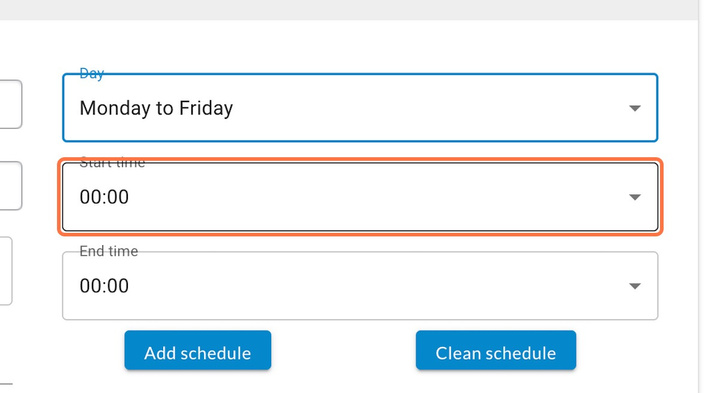Focus the cut-off field left of Day
The height and width of the screenshot is (393, 720).
[x=11, y=104]
